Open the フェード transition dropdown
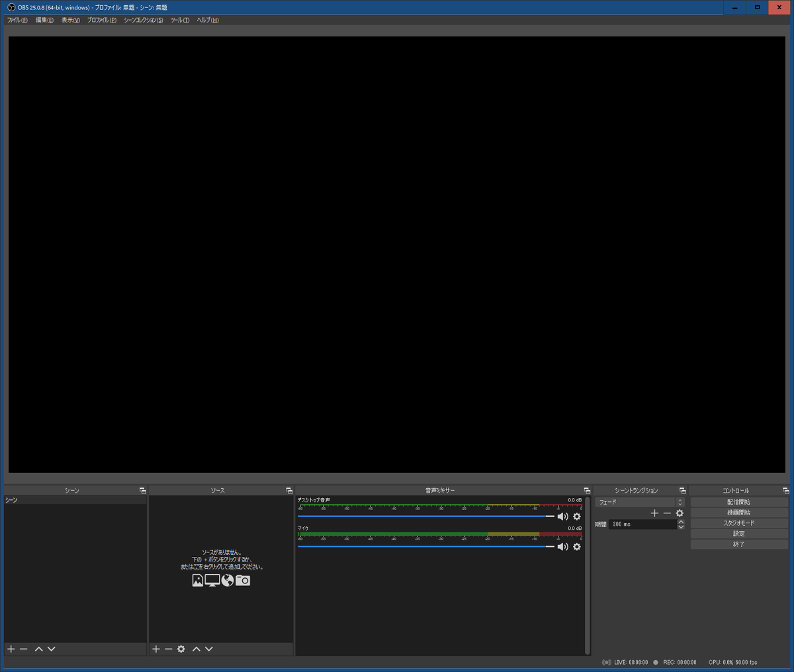 point(640,502)
